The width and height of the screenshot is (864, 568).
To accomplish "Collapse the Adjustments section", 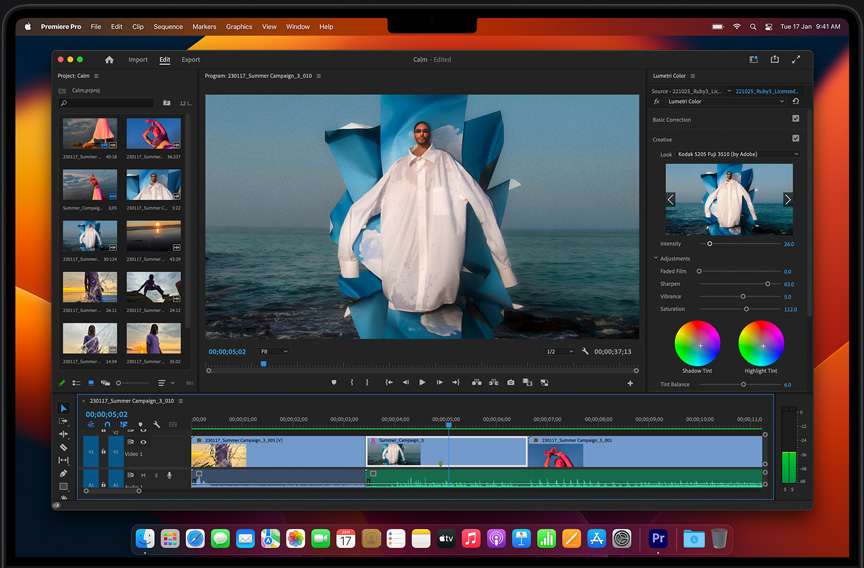I will pyautogui.click(x=656, y=259).
